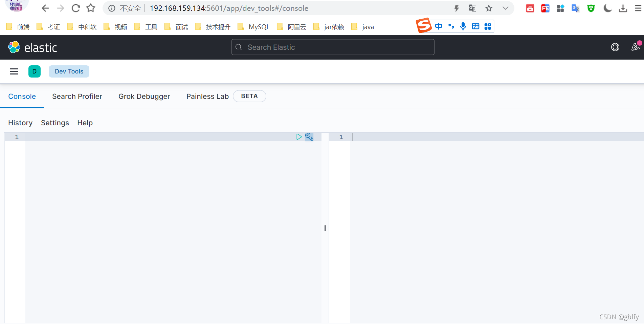This screenshot has height=324, width=644.
Task: Open the Elastic help lifebuoy icon
Action: (x=615, y=47)
